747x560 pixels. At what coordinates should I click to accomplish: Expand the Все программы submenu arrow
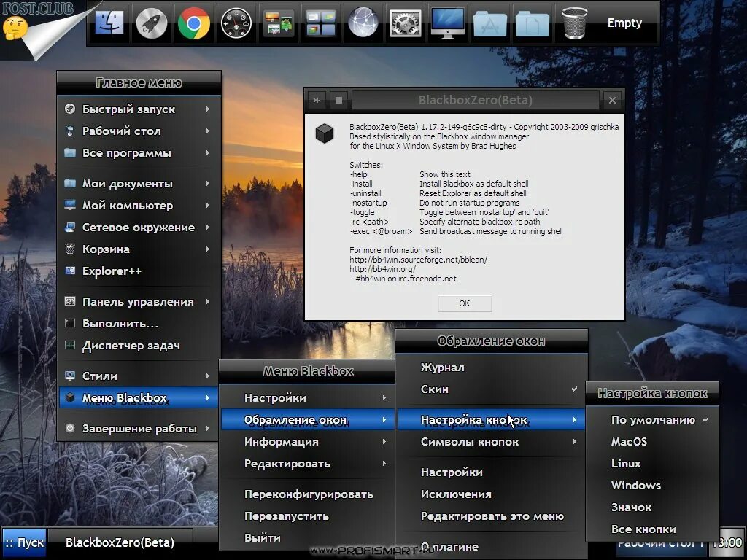point(208,153)
